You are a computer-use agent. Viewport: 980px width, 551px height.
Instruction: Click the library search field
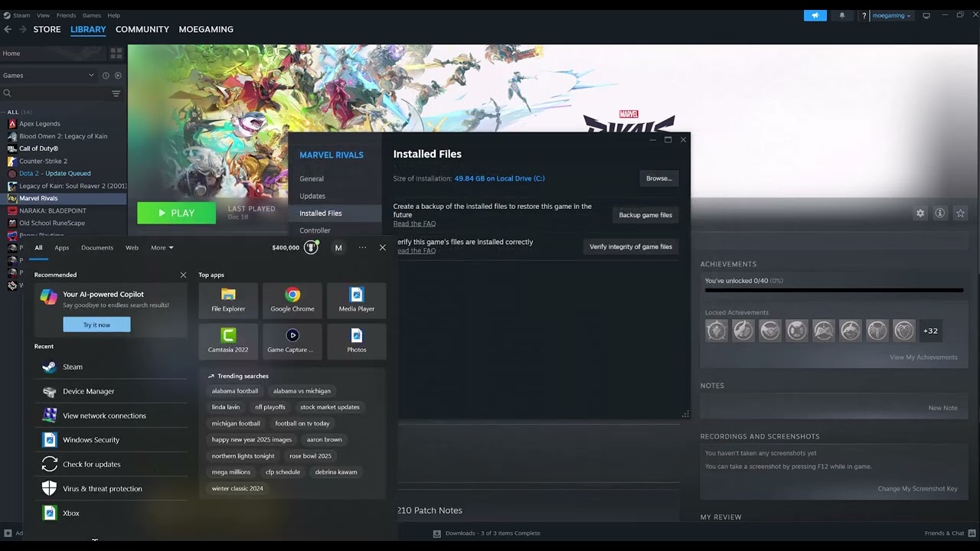55,93
